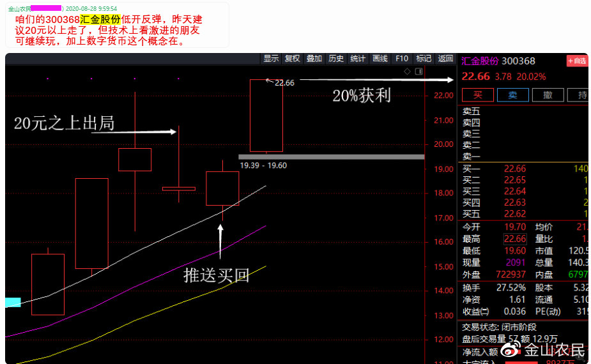591x364 pixels.
Task: Add stock with +自选 button
Action: [577, 61]
